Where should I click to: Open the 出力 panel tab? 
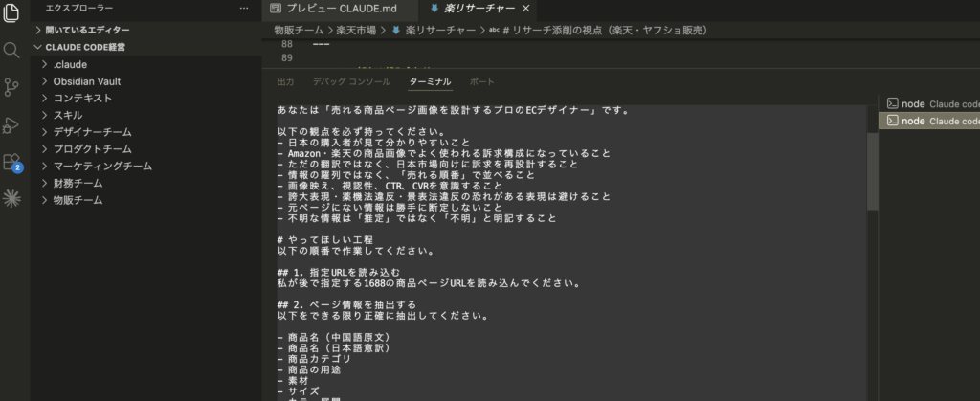click(285, 82)
